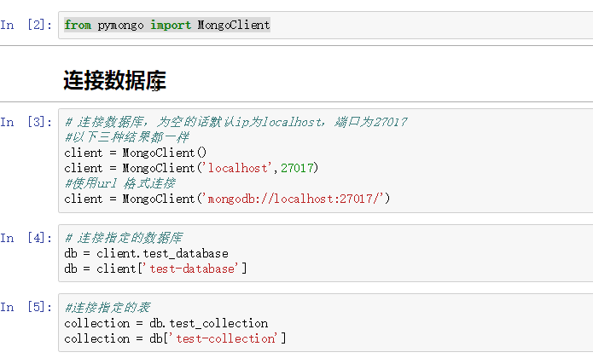Select the 连接数据库 heading cell
This screenshot has width=593, height=364.
click(114, 81)
